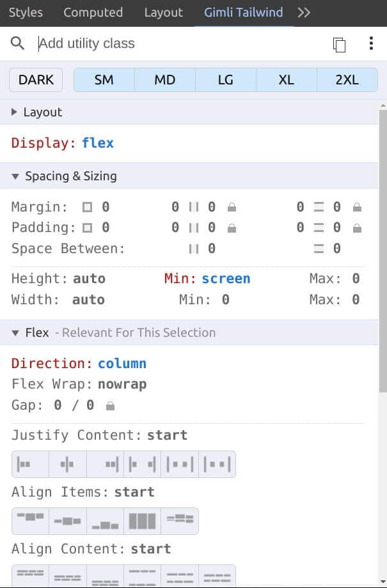Toggle the padding vertical lock
This screenshot has height=588, width=387.
(357, 228)
